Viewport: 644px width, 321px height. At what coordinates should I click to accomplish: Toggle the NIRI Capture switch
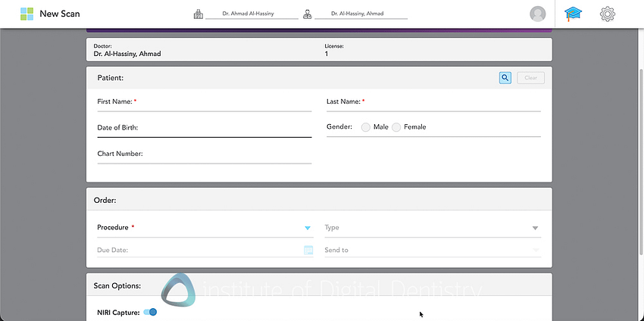[x=150, y=313]
